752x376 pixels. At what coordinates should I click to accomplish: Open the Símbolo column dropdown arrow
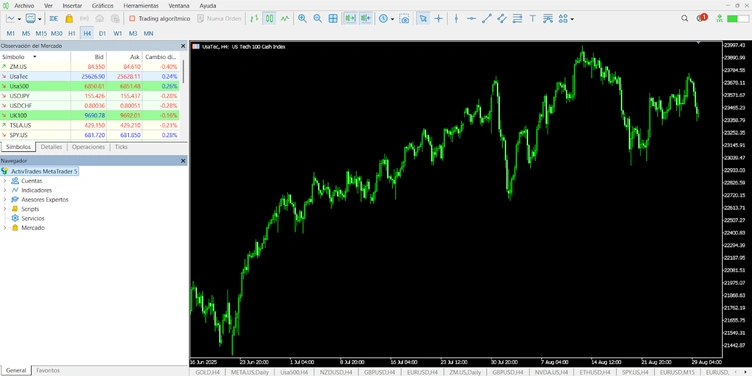(35, 57)
